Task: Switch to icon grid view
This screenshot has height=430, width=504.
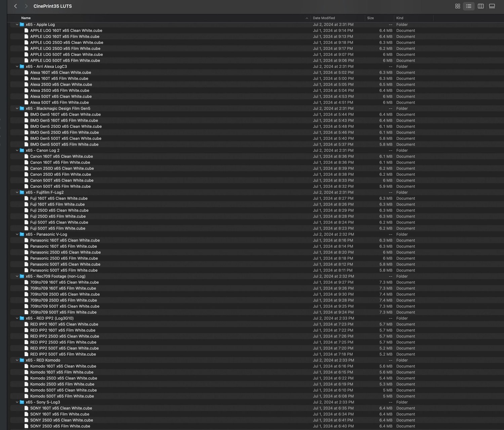Action: (x=457, y=6)
